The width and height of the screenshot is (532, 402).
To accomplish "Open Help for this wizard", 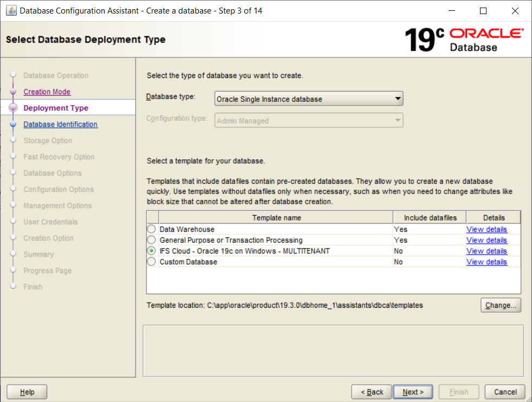I will coord(27,392).
